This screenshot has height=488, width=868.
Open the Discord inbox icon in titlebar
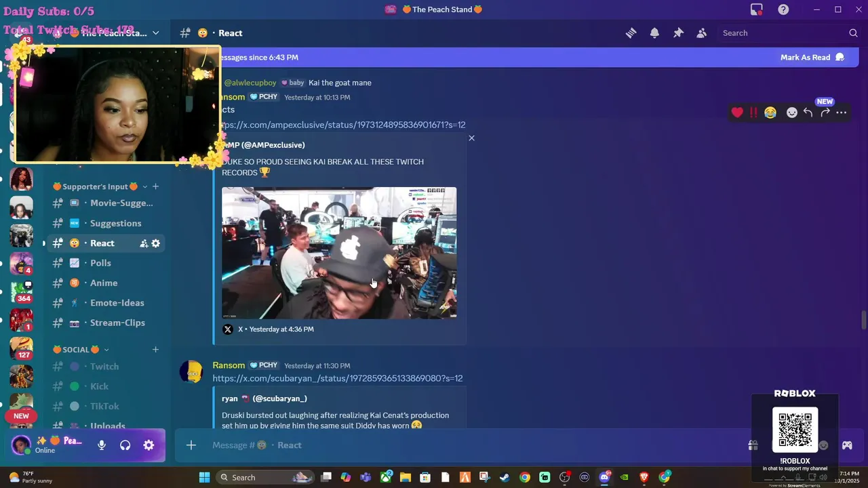click(x=757, y=9)
